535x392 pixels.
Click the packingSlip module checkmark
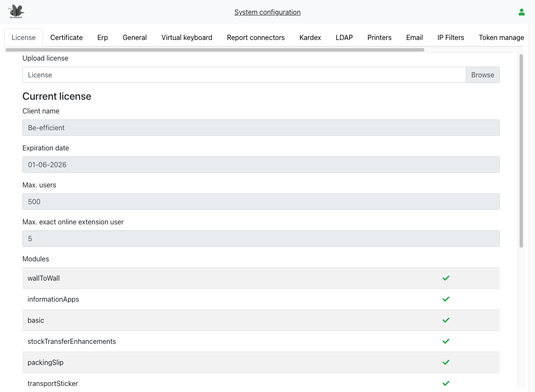click(446, 362)
